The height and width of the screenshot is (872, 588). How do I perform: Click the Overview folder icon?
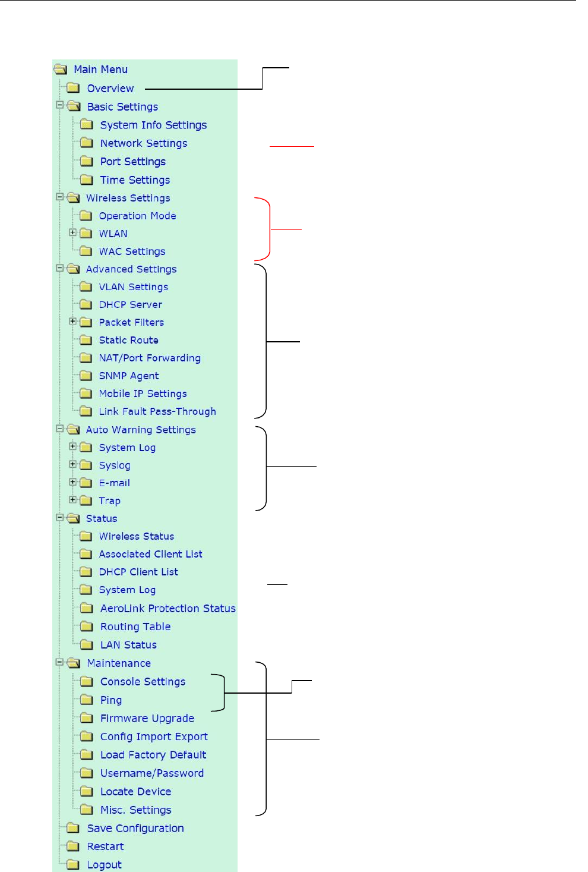coord(73,88)
